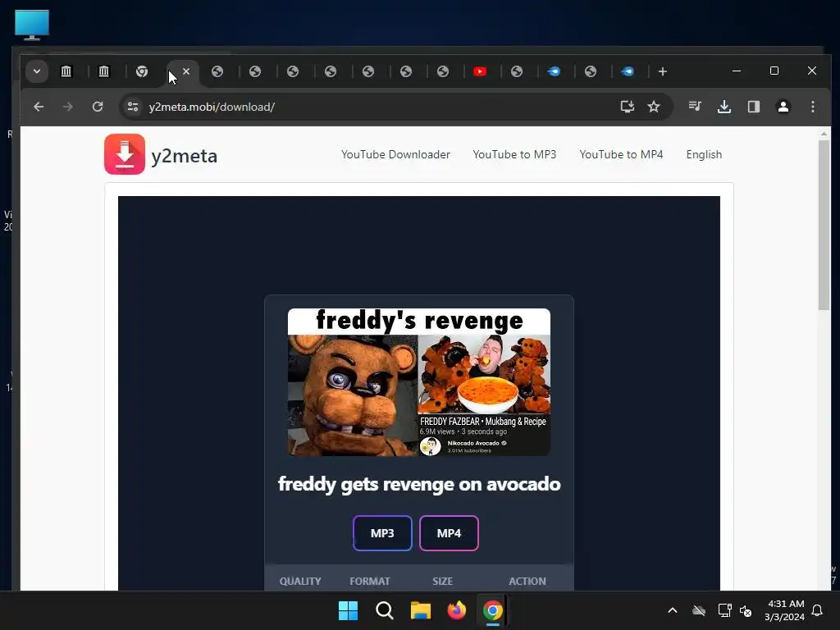Go back to the previous page

(39, 107)
